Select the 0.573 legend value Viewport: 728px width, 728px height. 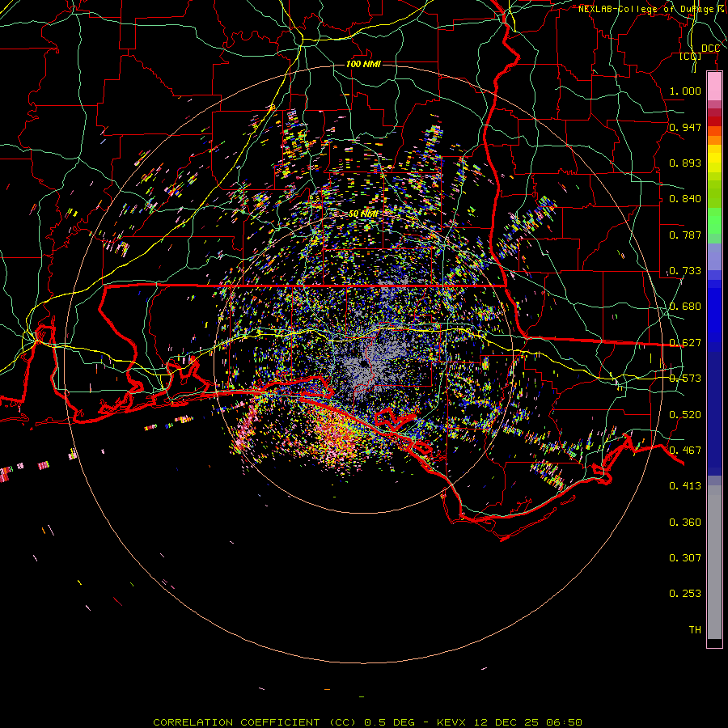coord(685,379)
